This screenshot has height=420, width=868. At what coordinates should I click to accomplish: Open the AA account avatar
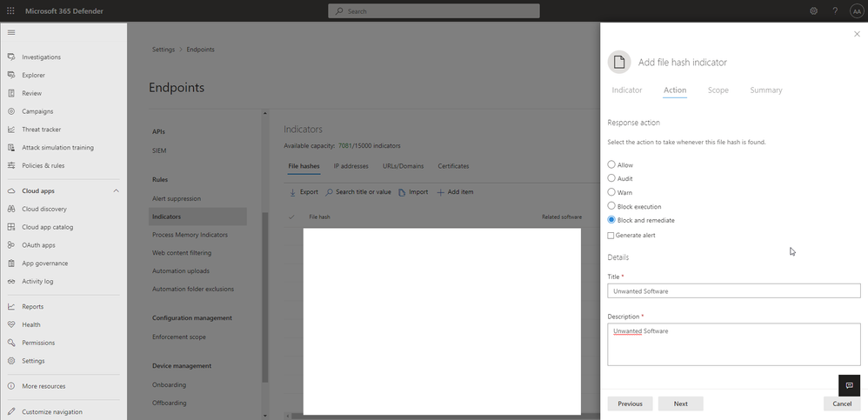coord(857,11)
